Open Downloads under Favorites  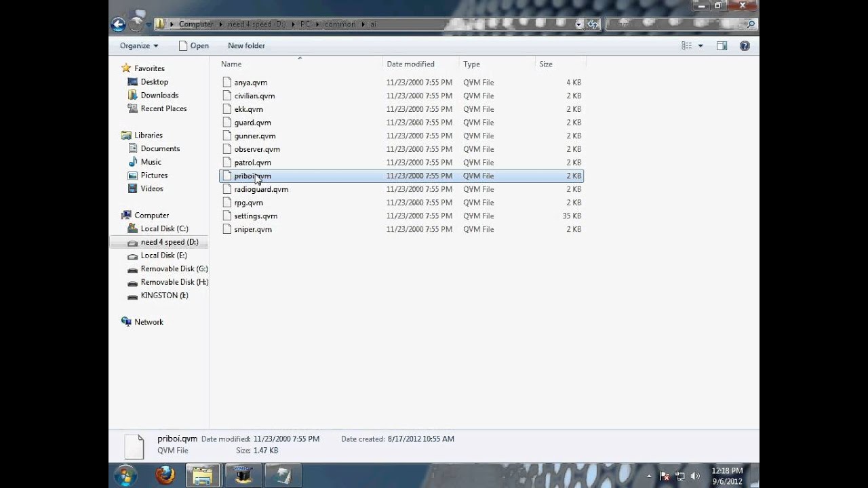(x=159, y=96)
